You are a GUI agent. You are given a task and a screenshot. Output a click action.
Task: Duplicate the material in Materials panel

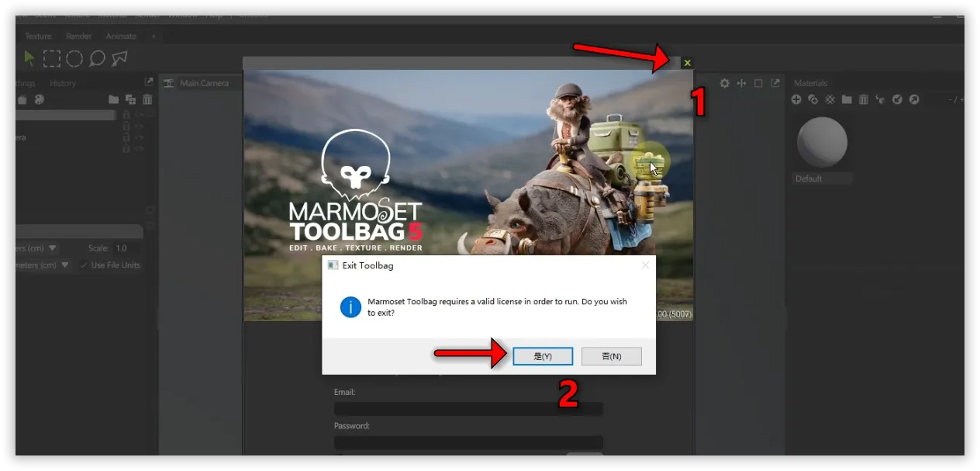(x=813, y=99)
